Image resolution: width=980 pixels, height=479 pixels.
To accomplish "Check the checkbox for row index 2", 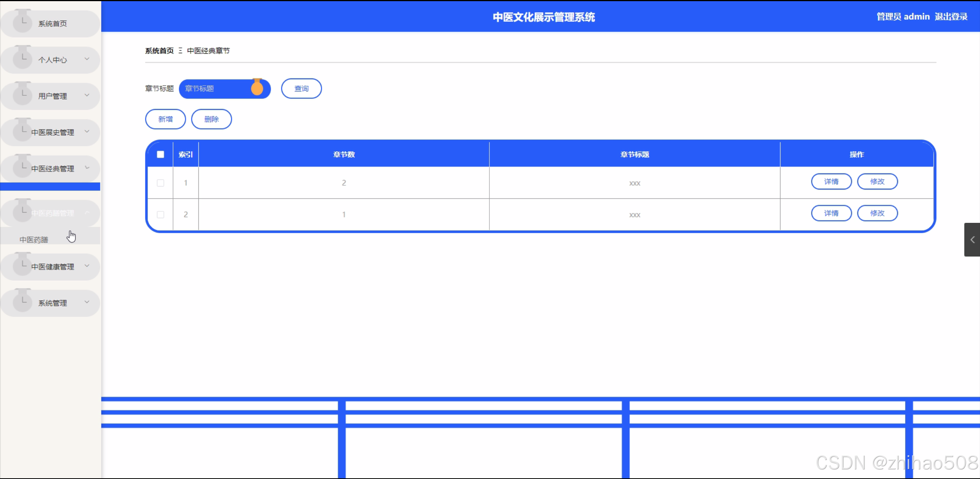I will click(x=160, y=215).
